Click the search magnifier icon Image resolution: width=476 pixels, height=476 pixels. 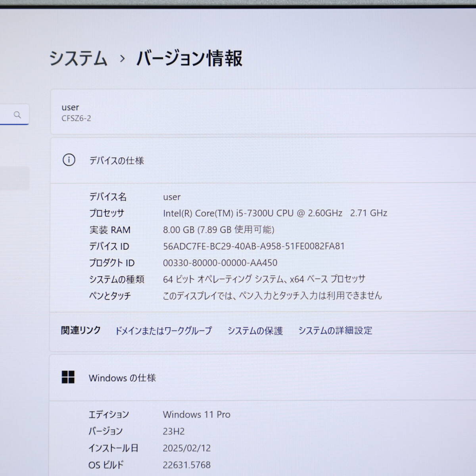pyautogui.click(x=17, y=115)
